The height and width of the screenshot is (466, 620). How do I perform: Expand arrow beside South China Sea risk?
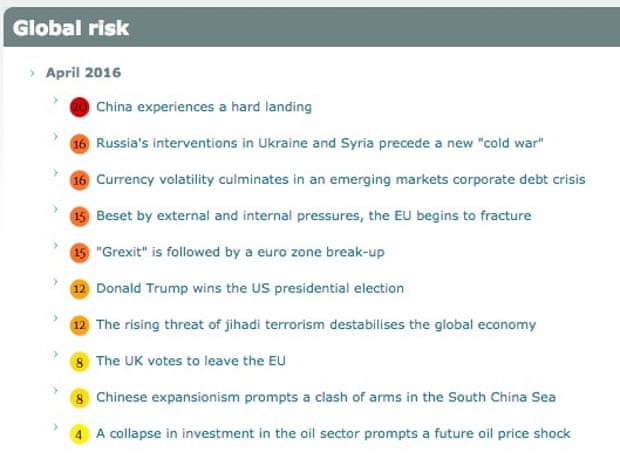click(57, 390)
